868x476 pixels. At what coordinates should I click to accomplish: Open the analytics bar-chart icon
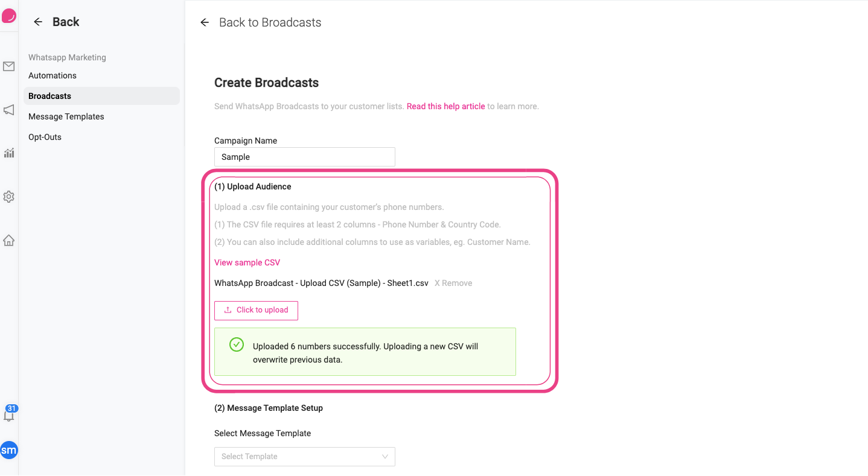point(8,153)
